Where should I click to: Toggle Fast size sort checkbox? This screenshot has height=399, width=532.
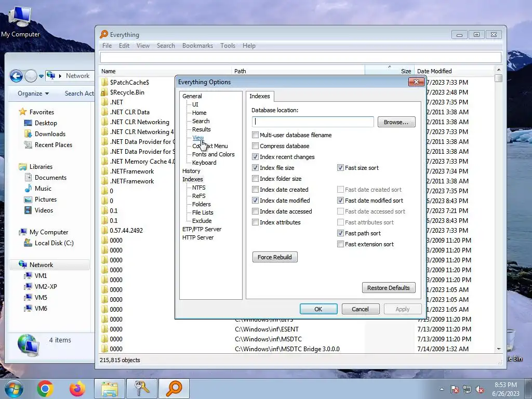click(x=340, y=168)
